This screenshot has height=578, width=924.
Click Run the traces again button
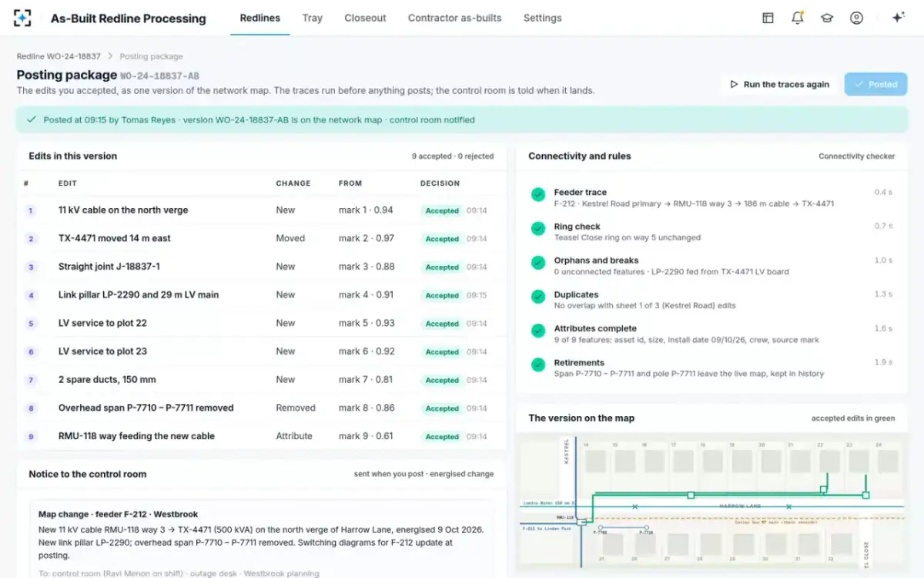coord(778,85)
